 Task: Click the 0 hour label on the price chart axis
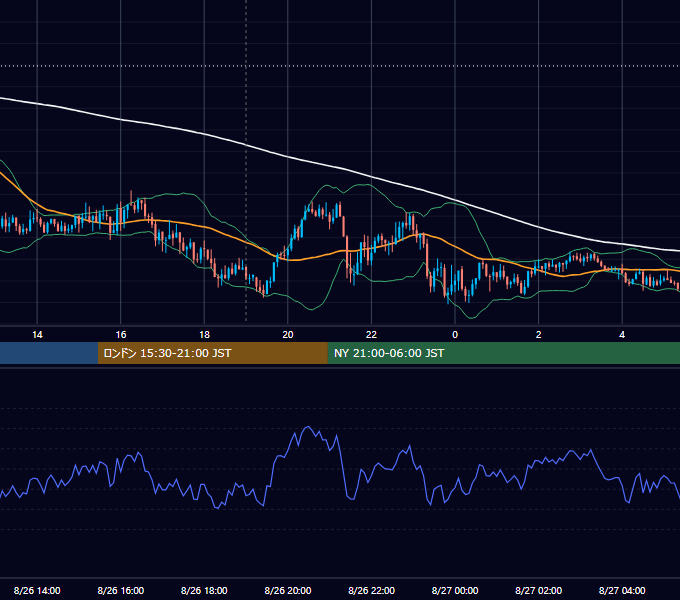point(455,335)
